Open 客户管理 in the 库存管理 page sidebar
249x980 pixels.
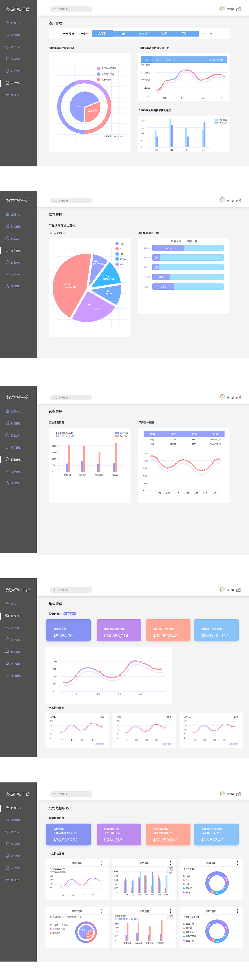pos(13,274)
